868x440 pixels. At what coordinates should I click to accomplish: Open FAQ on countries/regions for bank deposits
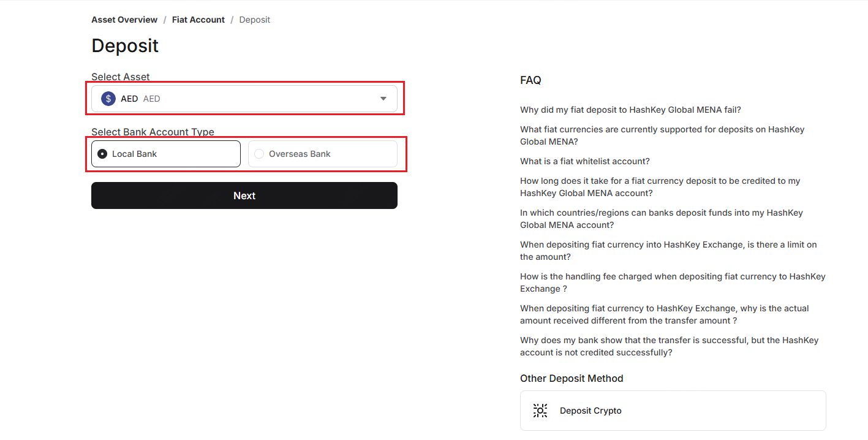point(661,219)
